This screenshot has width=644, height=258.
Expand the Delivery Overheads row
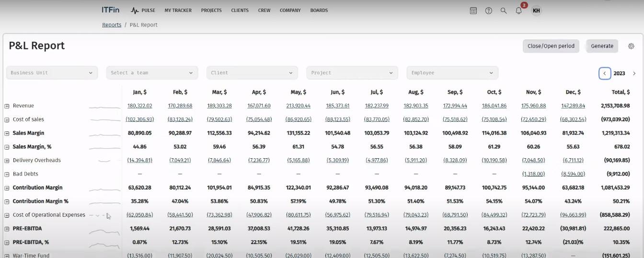pos(7,161)
